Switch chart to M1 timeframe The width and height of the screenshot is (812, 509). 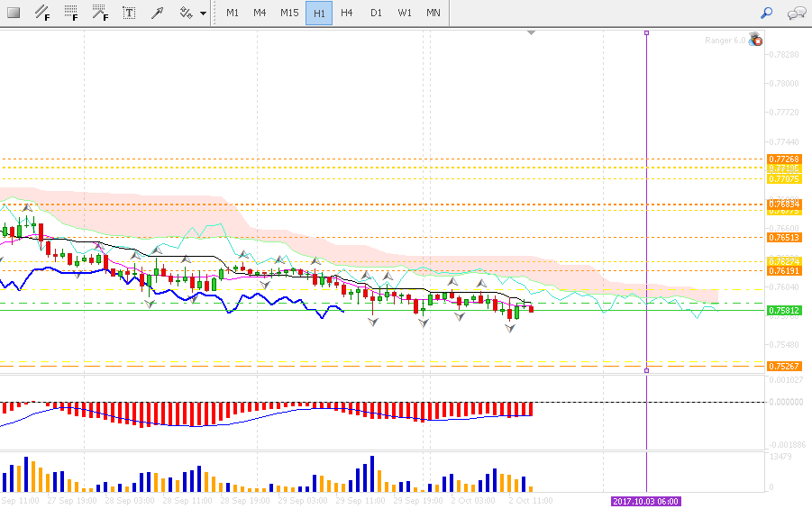tap(233, 13)
